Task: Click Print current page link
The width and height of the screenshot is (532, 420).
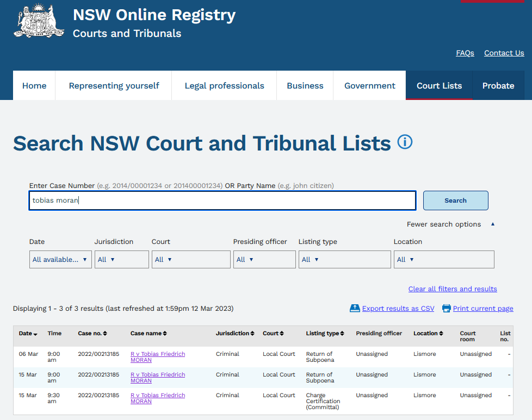Action: point(483,309)
